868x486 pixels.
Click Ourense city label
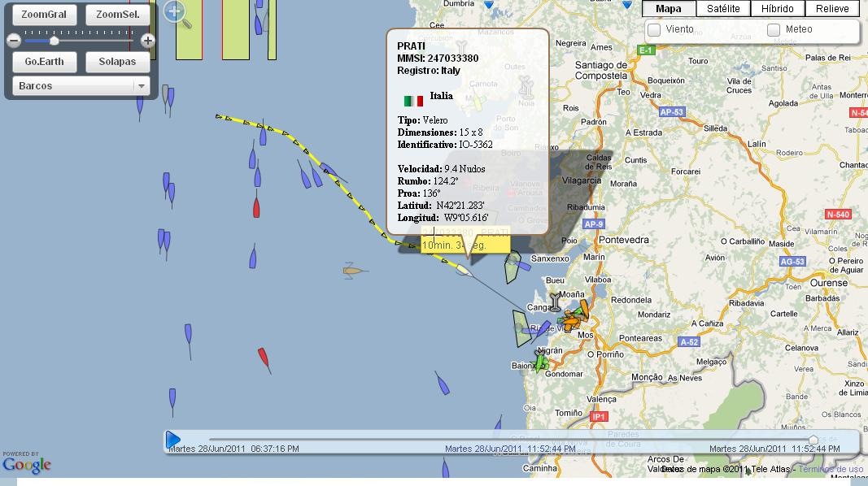coord(829,283)
